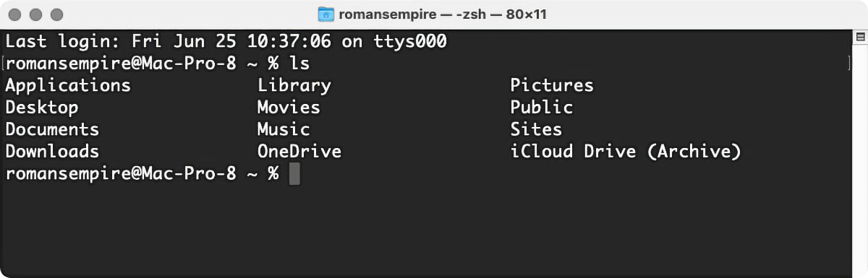
Task: Click the 'Movies' entry in listing
Action: pos(289,108)
